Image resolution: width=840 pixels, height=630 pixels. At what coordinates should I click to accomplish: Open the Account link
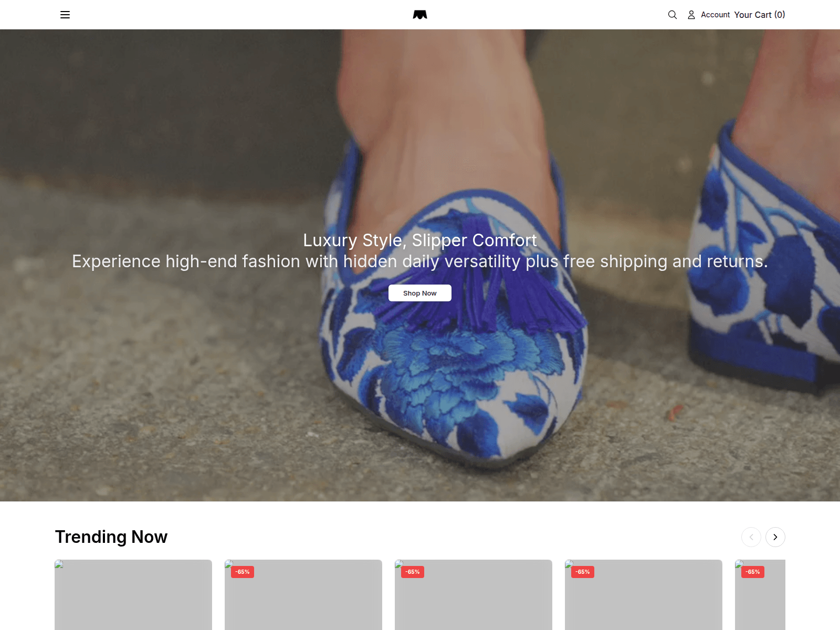(715, 15)
